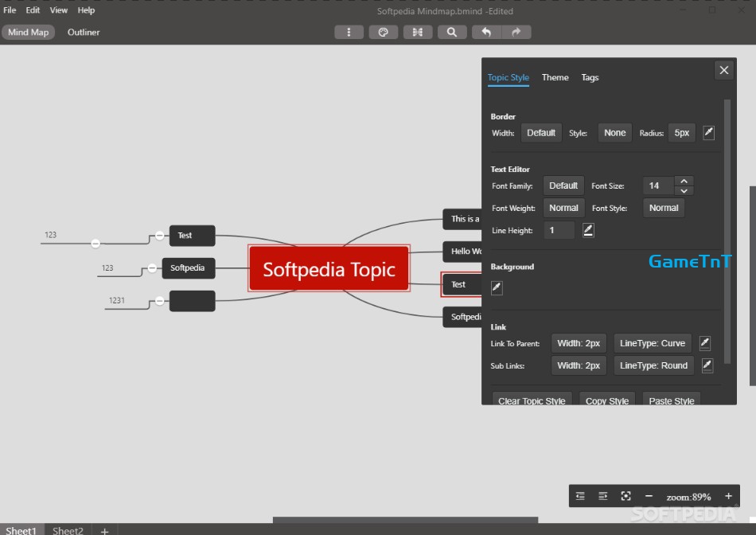Pick Link To Parent line color
Screen dimensions: 756x535
pos(704,343)
